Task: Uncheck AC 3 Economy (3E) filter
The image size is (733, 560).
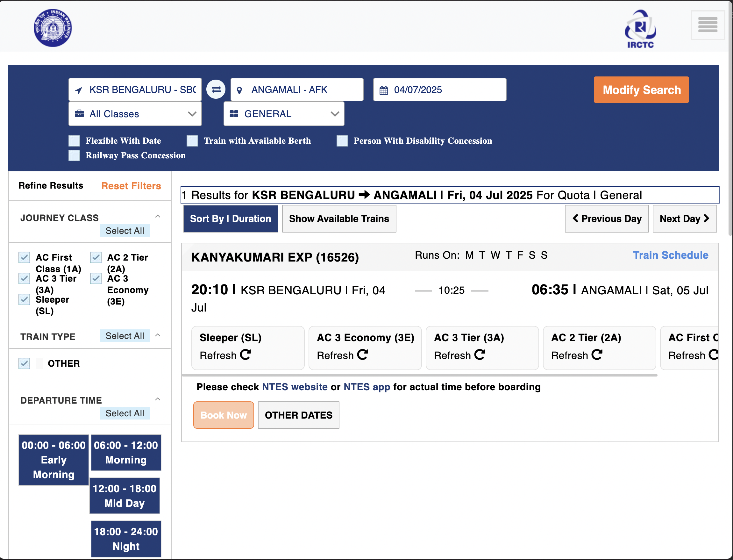Action: coord(96,278)
